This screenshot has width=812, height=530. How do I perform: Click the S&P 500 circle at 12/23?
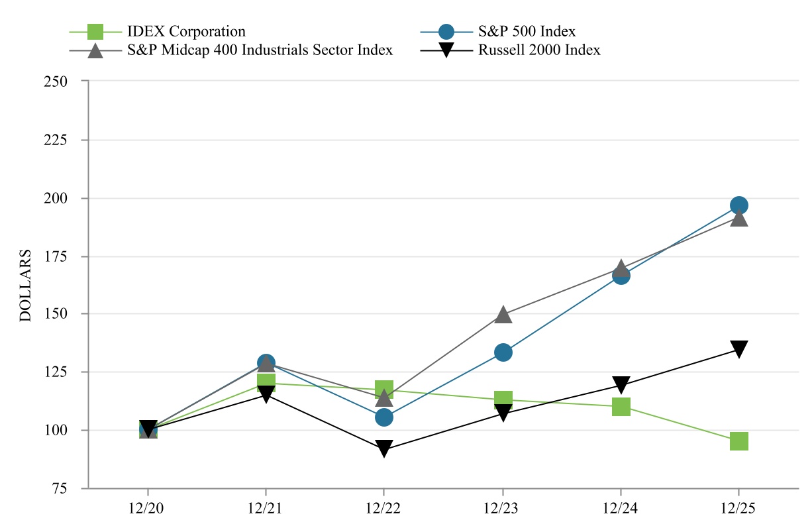[503, 352]
